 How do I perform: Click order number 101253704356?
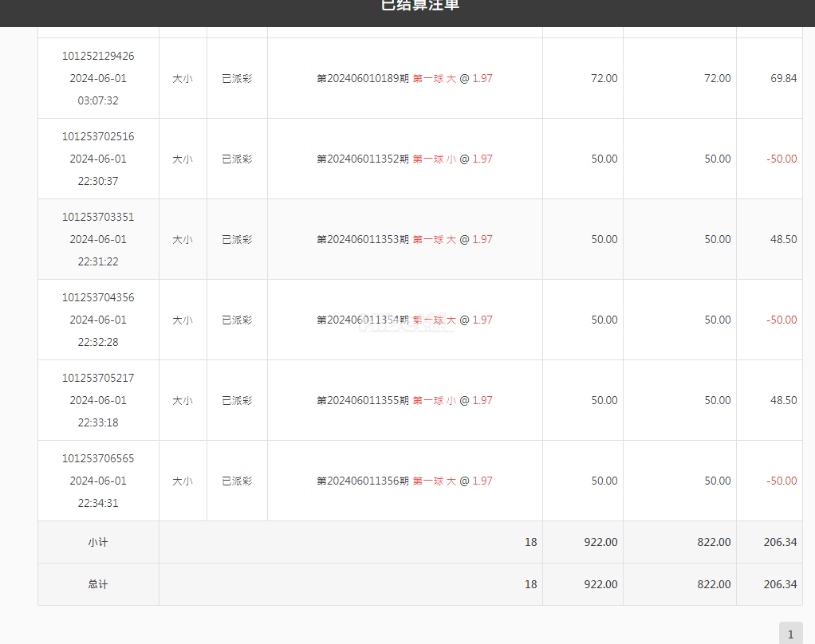(98, 297)
